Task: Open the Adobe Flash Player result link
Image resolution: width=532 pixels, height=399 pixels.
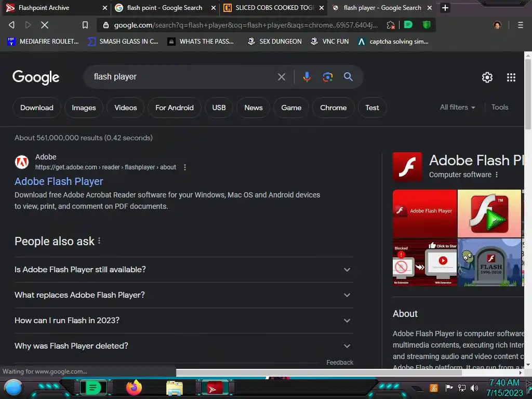Action: coord(59,181)
